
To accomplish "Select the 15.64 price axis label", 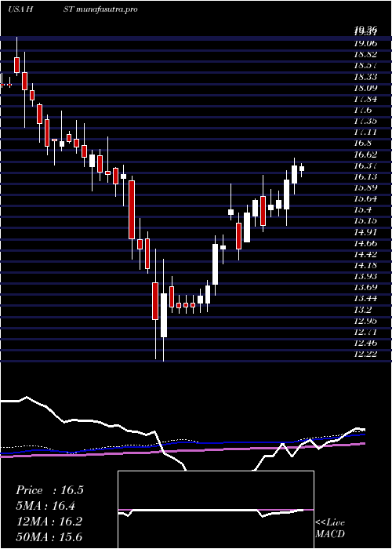I will pos(365,198).
